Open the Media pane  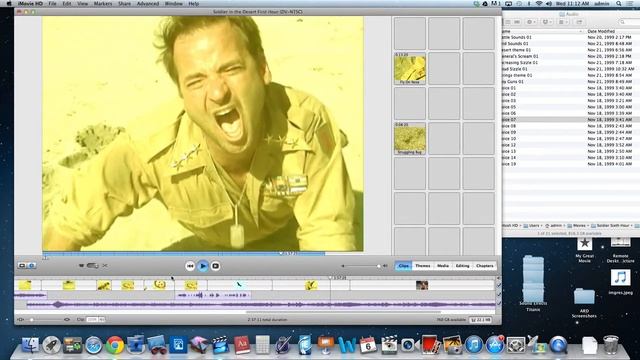pyautogui.click(x=443, y=266)
